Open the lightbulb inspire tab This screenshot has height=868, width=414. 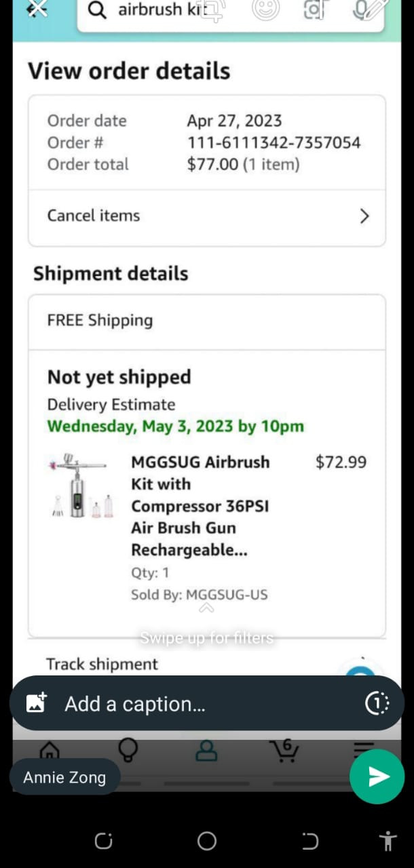tap(128, 750)
